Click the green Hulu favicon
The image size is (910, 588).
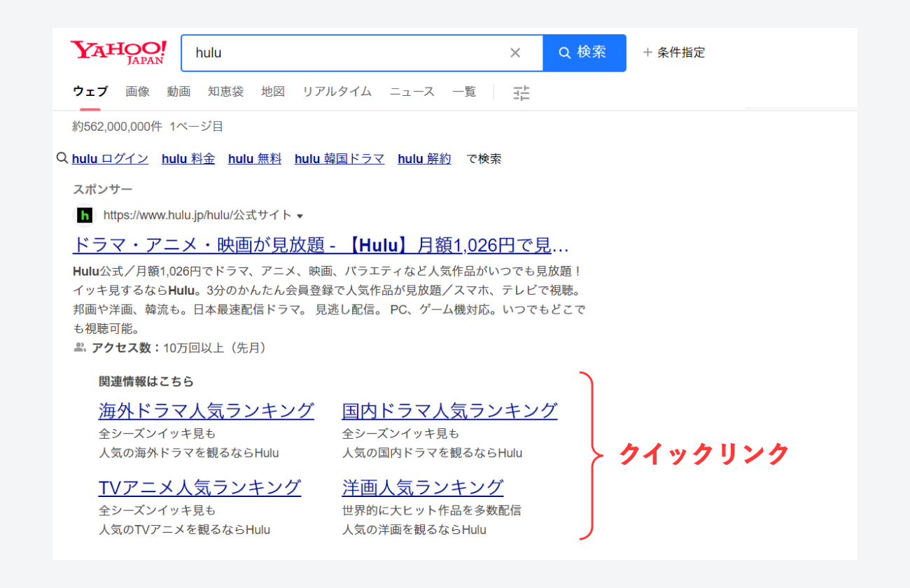coord(85,215)
